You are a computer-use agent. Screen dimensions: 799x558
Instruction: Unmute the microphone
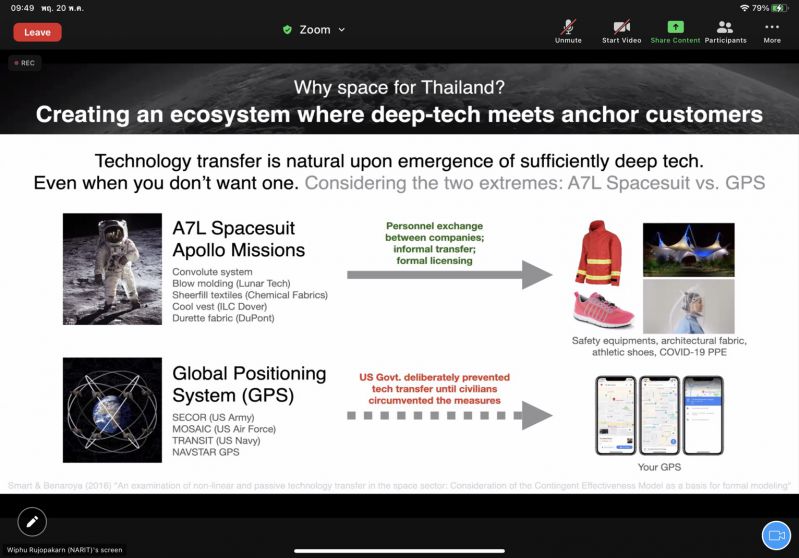(x=568, y=32)
